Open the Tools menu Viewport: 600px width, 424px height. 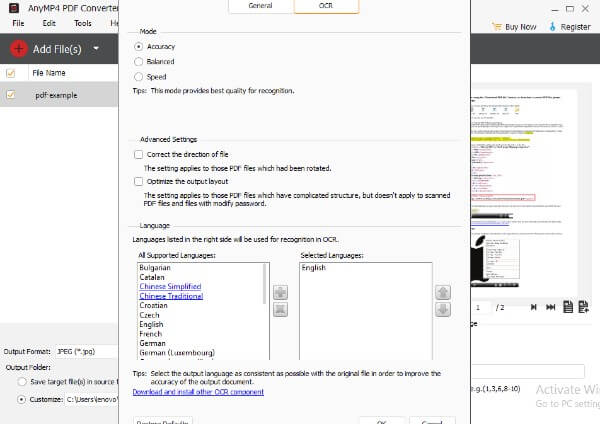83,23
